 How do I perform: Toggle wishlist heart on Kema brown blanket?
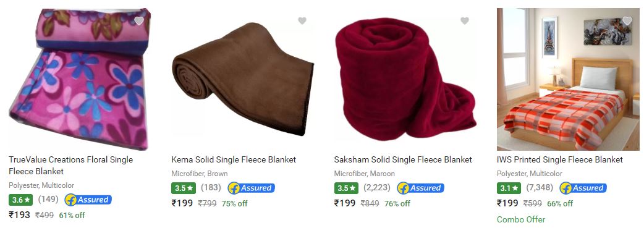(302, 20)
